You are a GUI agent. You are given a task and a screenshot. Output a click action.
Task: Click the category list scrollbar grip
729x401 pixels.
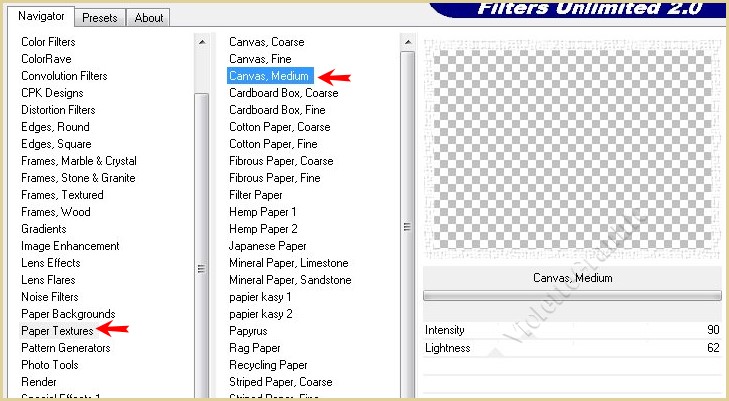pyautogui.click(x=202, y=268)
